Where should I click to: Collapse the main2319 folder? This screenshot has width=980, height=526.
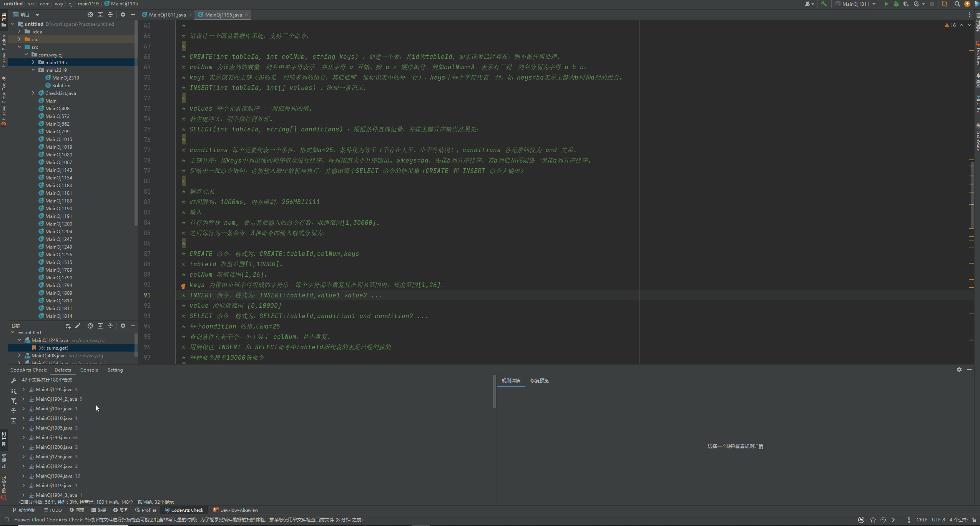33,70
